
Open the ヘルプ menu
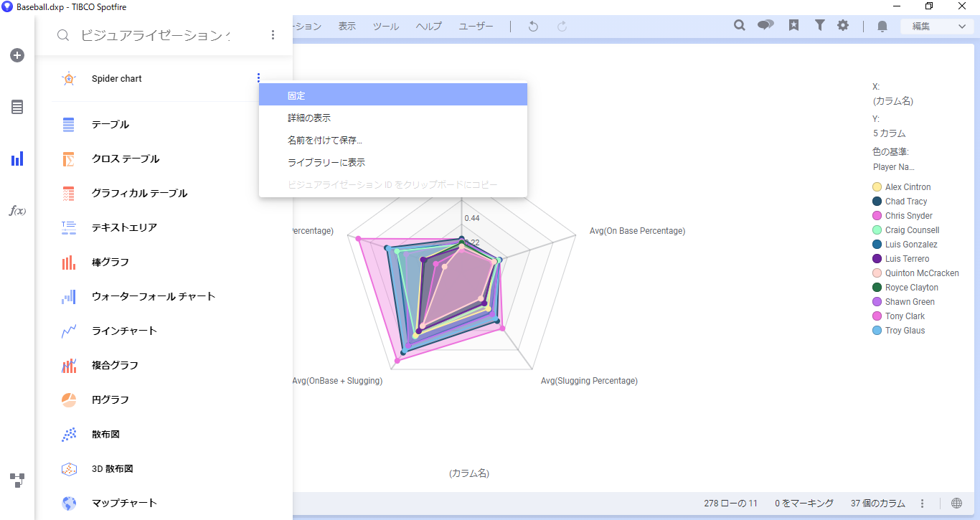coord(429,27)
